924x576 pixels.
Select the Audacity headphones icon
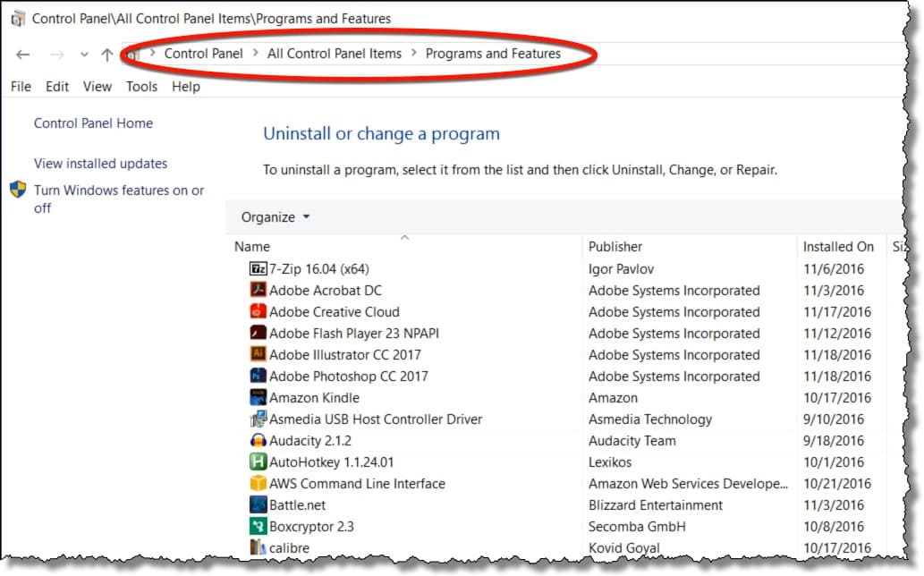258,440
